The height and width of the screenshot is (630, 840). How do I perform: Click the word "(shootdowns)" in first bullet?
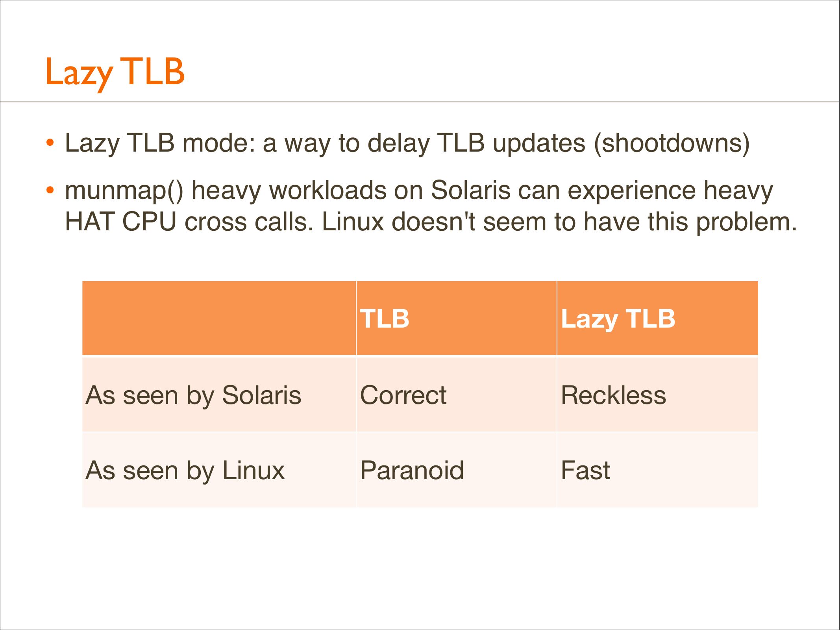(x=672, y=143)
